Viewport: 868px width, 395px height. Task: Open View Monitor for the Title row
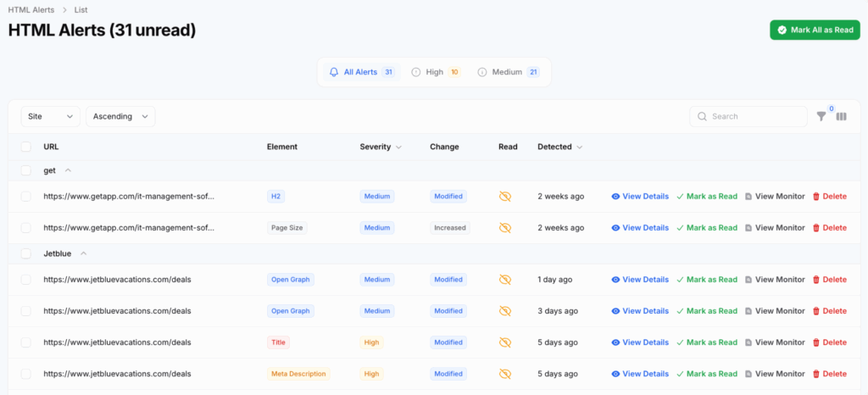pos(775,342)
